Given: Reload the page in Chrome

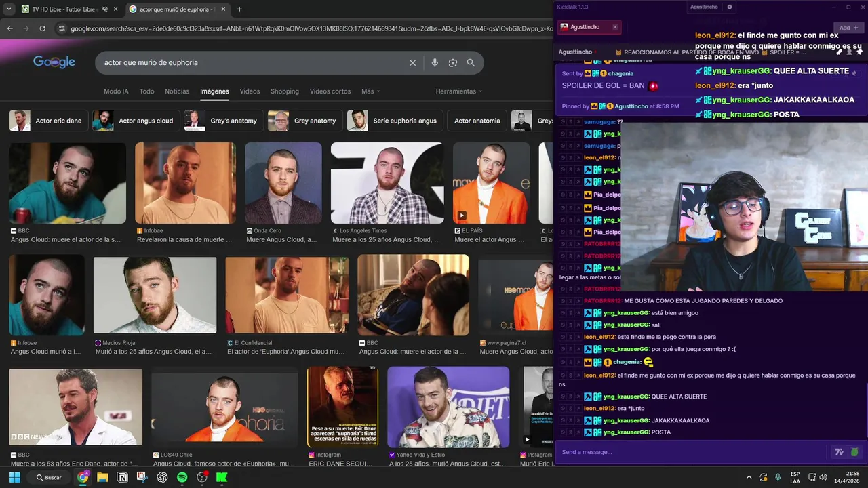Looking at the screenshot, I should (42, 28).
